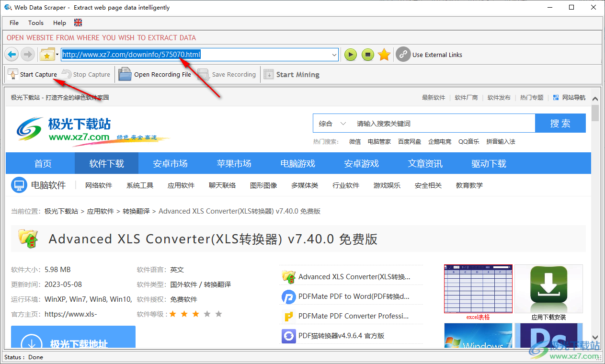Click Start Capture
This screenshot has height=364, width=605.
32,74
